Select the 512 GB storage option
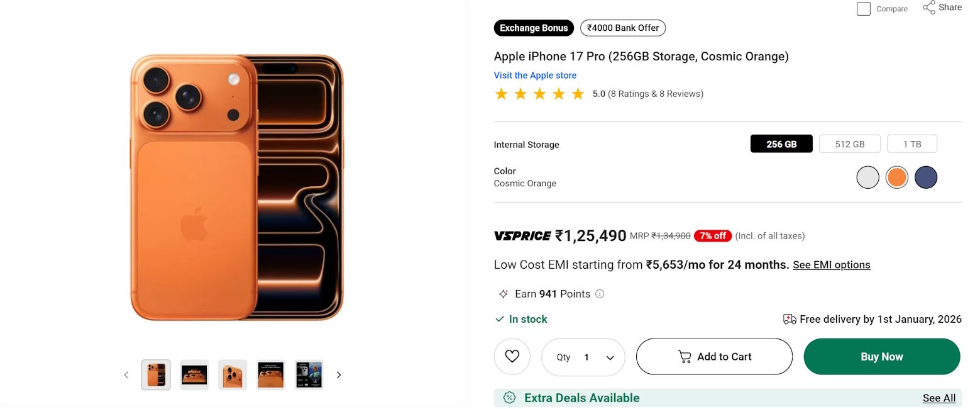Viewport: 980px width, 409px height. pos(849,143)
